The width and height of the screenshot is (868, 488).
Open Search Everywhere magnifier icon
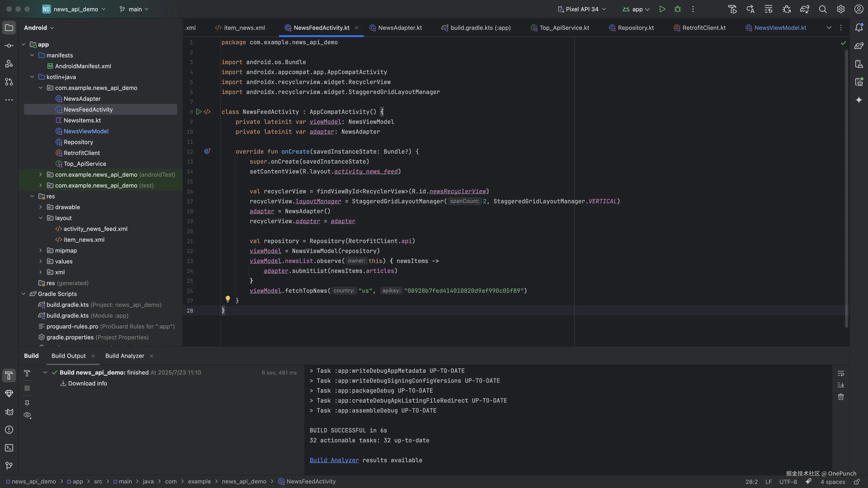(x=823, y=9)
